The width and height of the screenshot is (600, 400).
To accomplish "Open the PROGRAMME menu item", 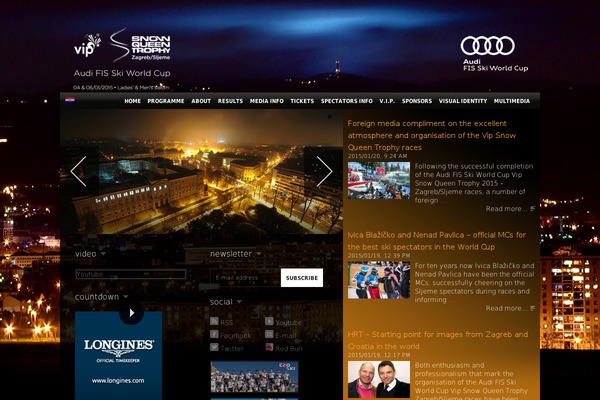I will (x=166, y=101).
